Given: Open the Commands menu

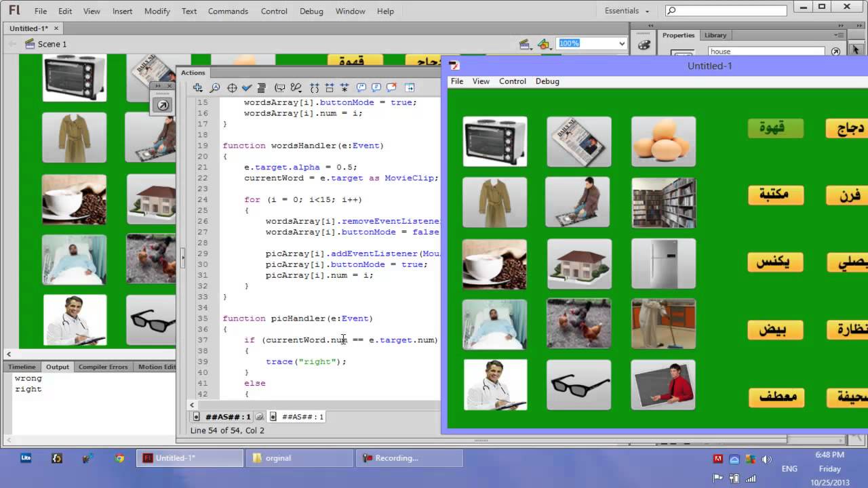Looking at the screenshot, I should [228, 12].
